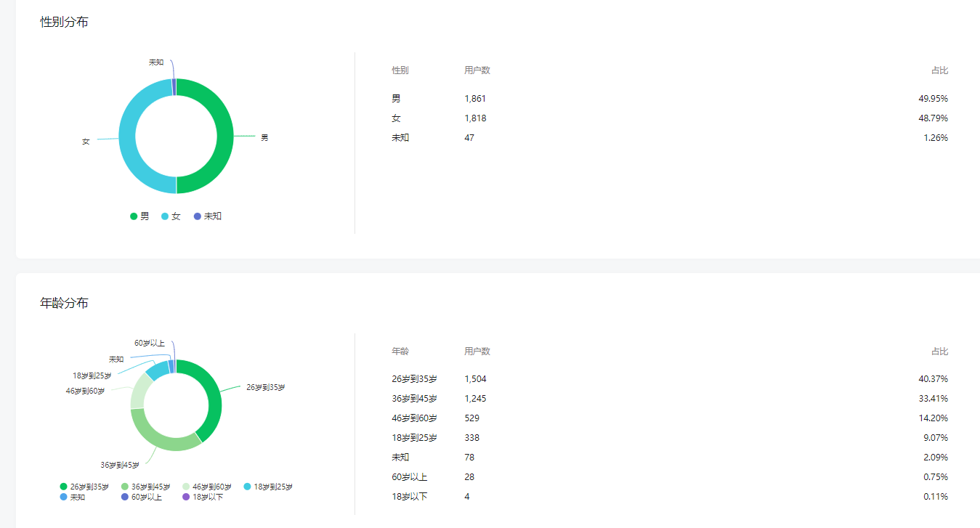980x528 pixels.
Task: Click the percentage 9.07%
Action: pos(936,438)
